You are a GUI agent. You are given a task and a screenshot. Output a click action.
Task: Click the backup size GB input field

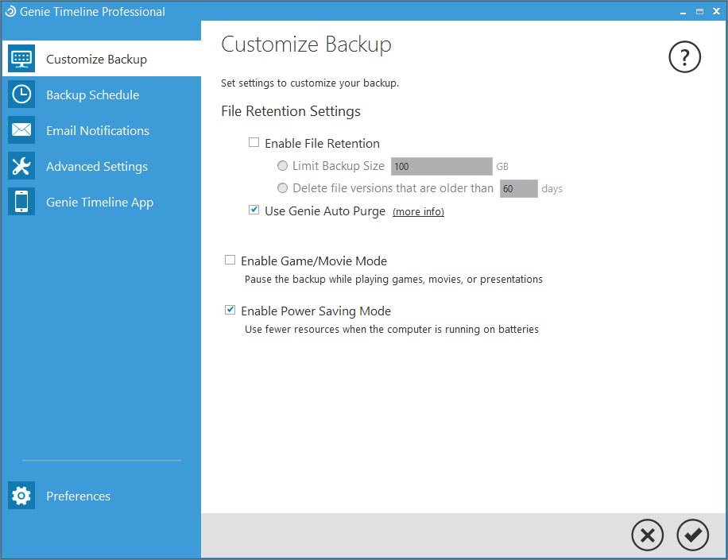(x=442, y=166)
